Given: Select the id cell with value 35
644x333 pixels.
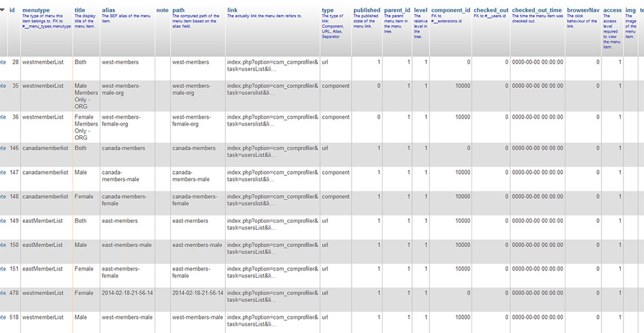Looking at the screenshot, I should click(x=15, y=86).
